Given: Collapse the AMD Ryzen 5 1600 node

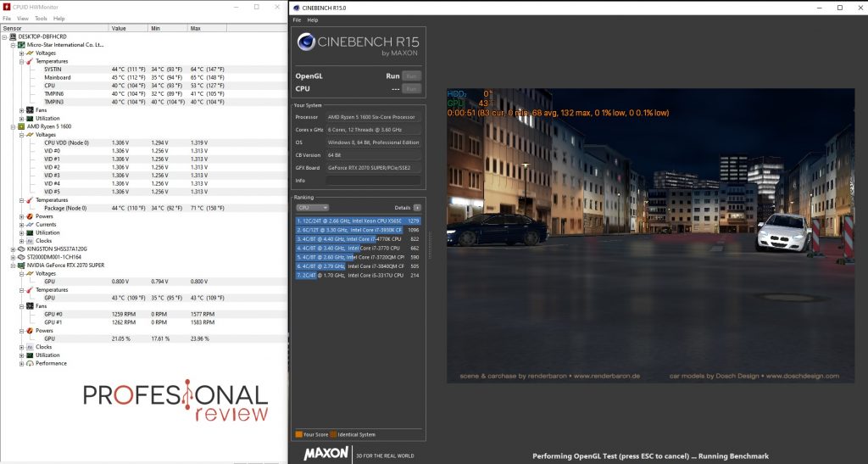Looking at the screenshot, I should point(13,126).
